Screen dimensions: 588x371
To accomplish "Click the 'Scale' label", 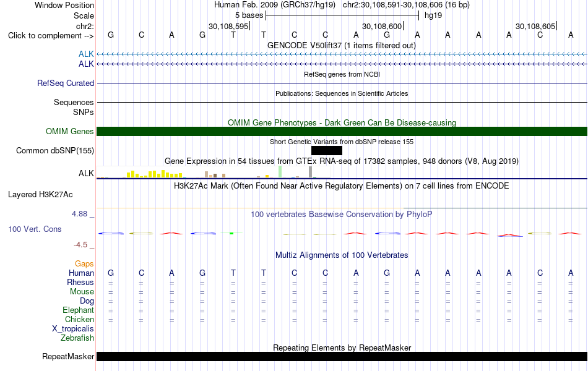I will tap(84, 15).
